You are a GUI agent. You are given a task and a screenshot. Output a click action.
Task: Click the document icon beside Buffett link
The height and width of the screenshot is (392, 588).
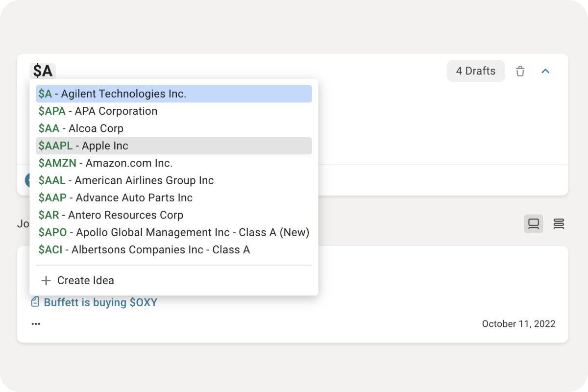coord(35,302)
